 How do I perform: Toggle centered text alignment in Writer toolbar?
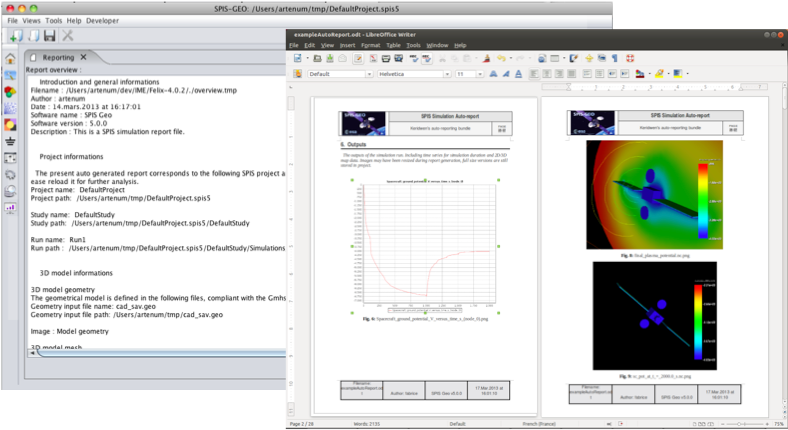coord(547,74)
